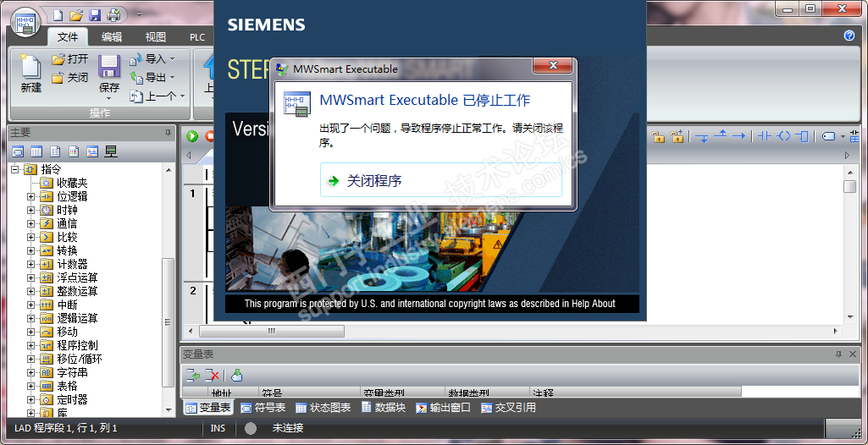Click quick-access save floppy icon
The width and height of the screenshot is (868, 445).
[95, 15]
